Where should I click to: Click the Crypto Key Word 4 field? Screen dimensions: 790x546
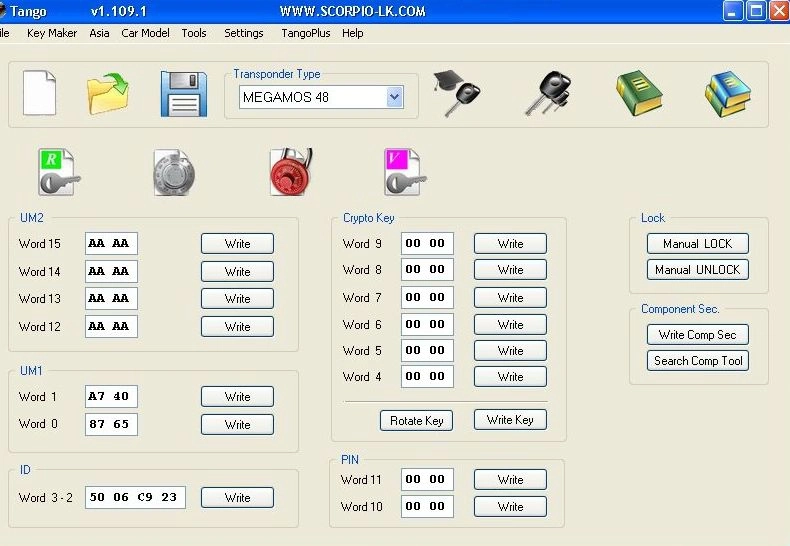(427, 377)
